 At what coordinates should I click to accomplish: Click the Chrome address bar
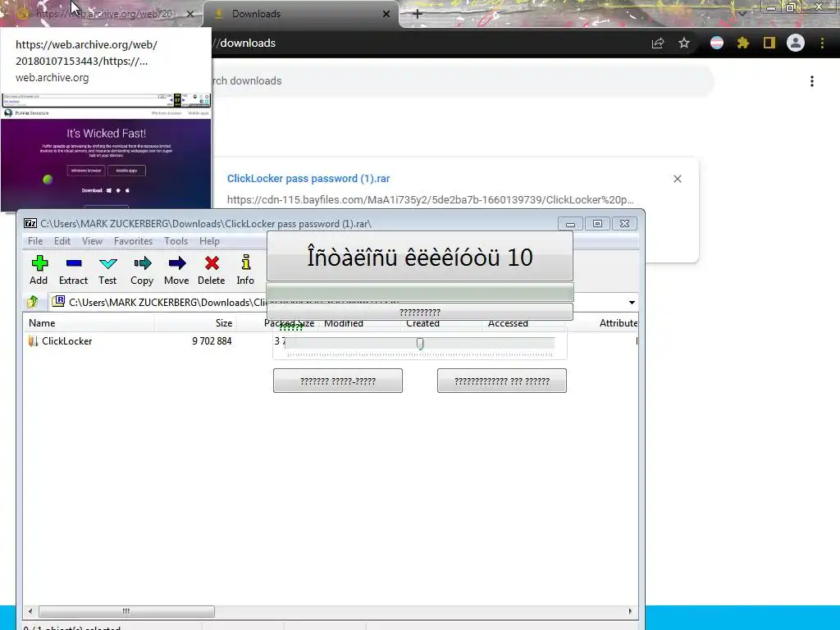tap(428, 43)
